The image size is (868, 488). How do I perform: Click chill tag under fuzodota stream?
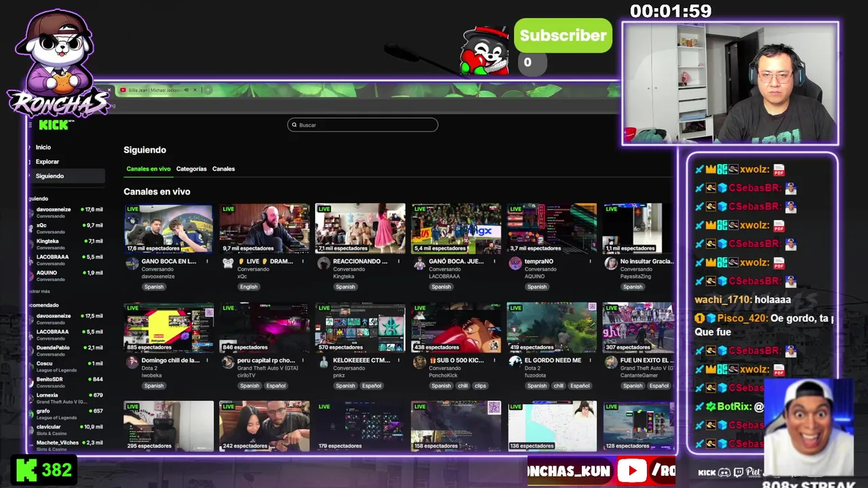point(558,386)
